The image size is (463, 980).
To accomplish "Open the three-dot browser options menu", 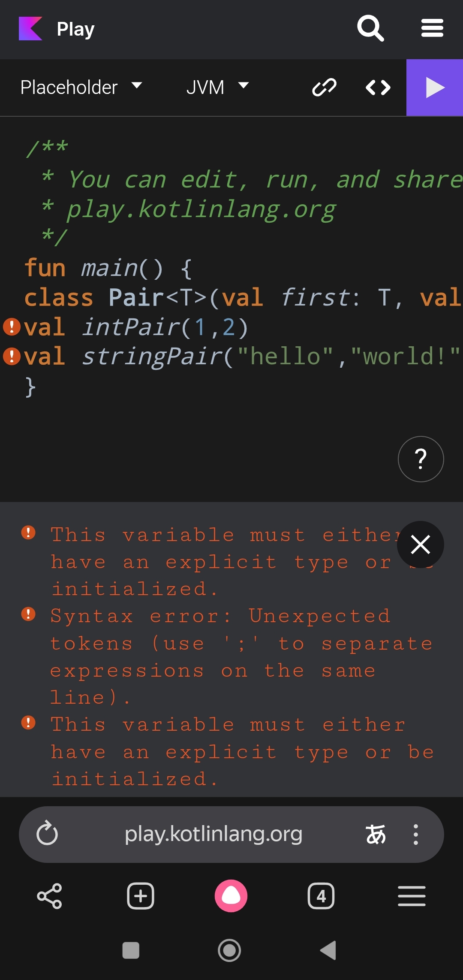I will click(415, 835).
